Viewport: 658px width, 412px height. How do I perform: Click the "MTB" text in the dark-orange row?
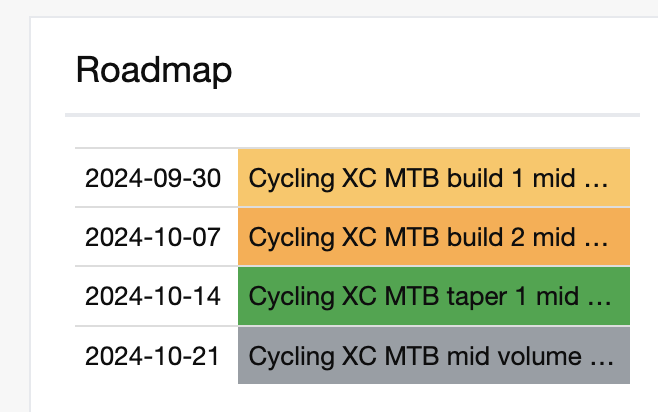coord(412,237)
